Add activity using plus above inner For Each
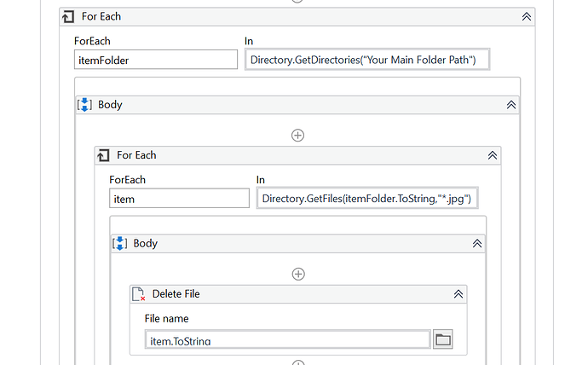Screen dimensions: 588x365 click(x=298, y=135)
